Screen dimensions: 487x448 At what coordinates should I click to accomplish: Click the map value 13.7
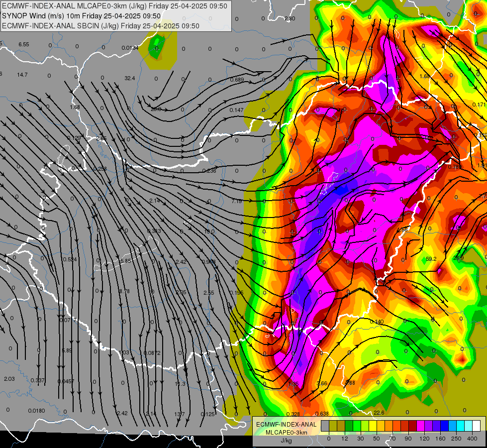pos(179,414)
